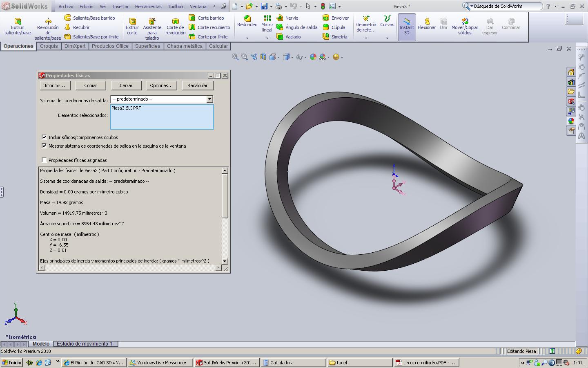This screenshot has width=588, height=368.
Task: Click the Rebuild traffic light icon
Action: coord(323,6)
